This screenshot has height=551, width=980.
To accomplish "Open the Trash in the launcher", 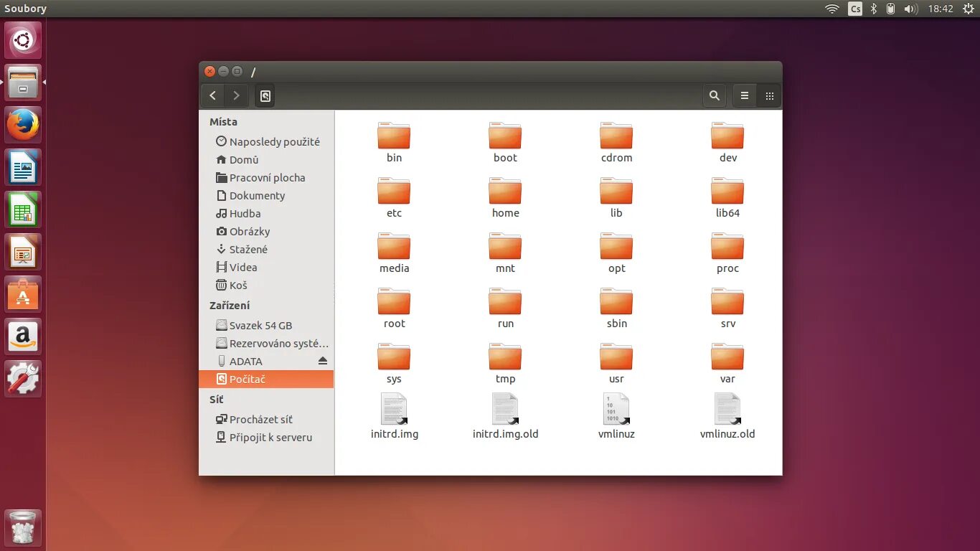I will [x=23, y=528].
